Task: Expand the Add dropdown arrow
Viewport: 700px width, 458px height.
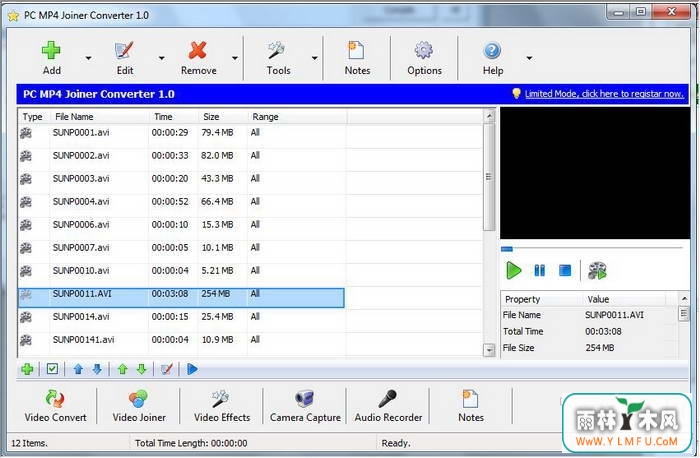Action: coord(88,58)
